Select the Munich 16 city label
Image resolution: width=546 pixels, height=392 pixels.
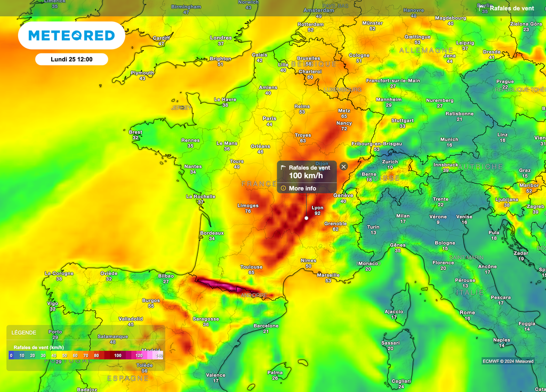pyautogui.click(x=449, y=142)
